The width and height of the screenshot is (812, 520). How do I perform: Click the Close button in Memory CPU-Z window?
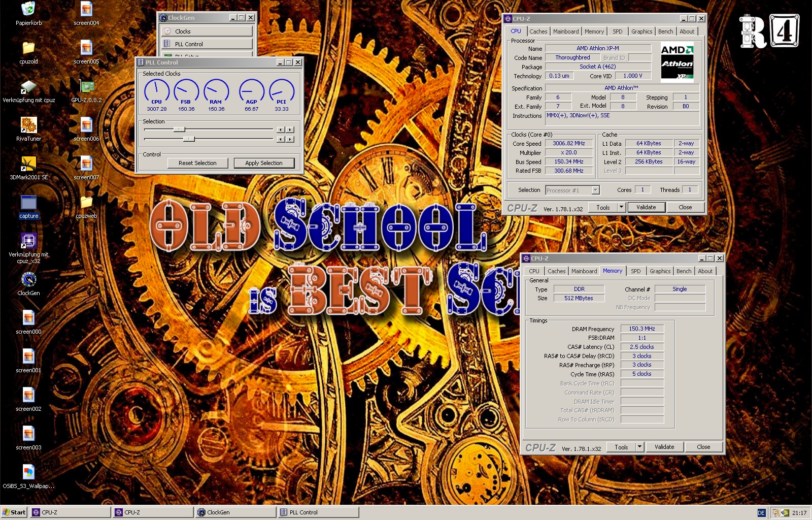(x=703, y=447)
